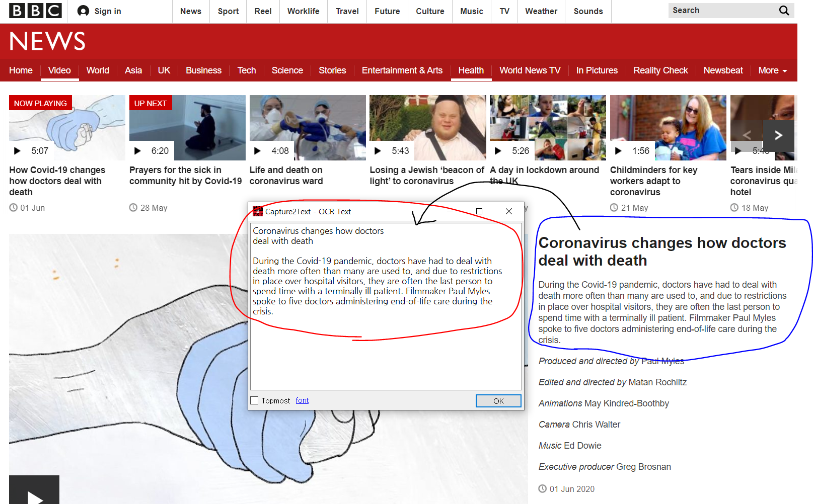Open the Travel top menu item

pos(347,11)
